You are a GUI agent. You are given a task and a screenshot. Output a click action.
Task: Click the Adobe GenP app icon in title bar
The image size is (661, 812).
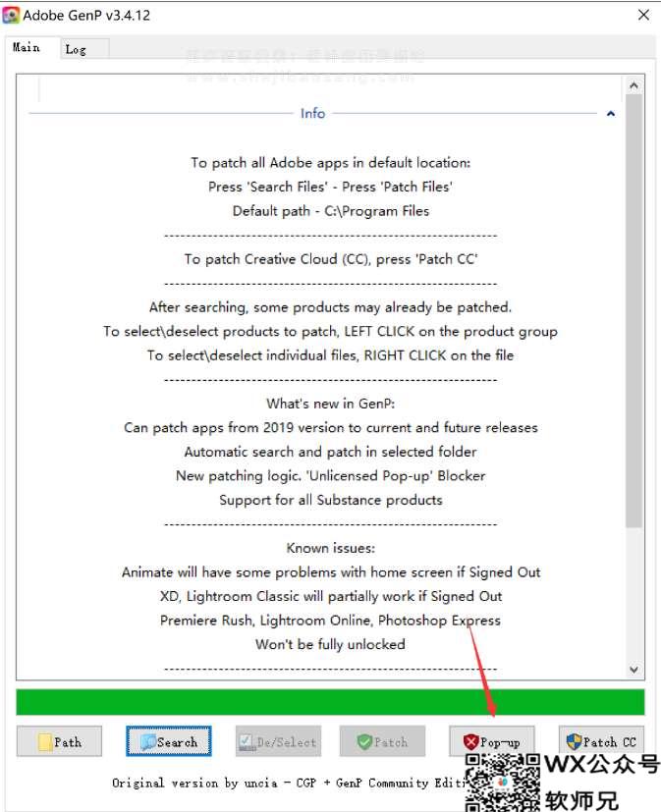pyautogui.click(x=11, y=15)
